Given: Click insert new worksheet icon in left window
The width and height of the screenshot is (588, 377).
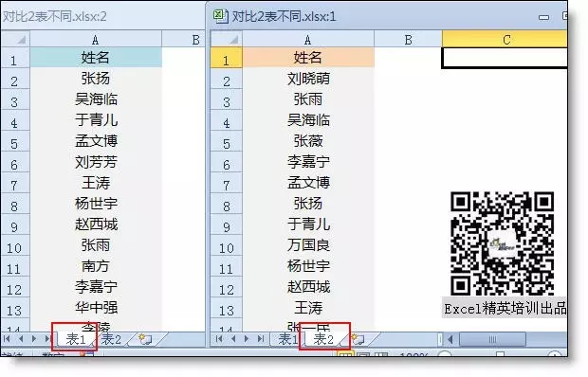Looking at the screenshot, I should [x=145, y=339].
